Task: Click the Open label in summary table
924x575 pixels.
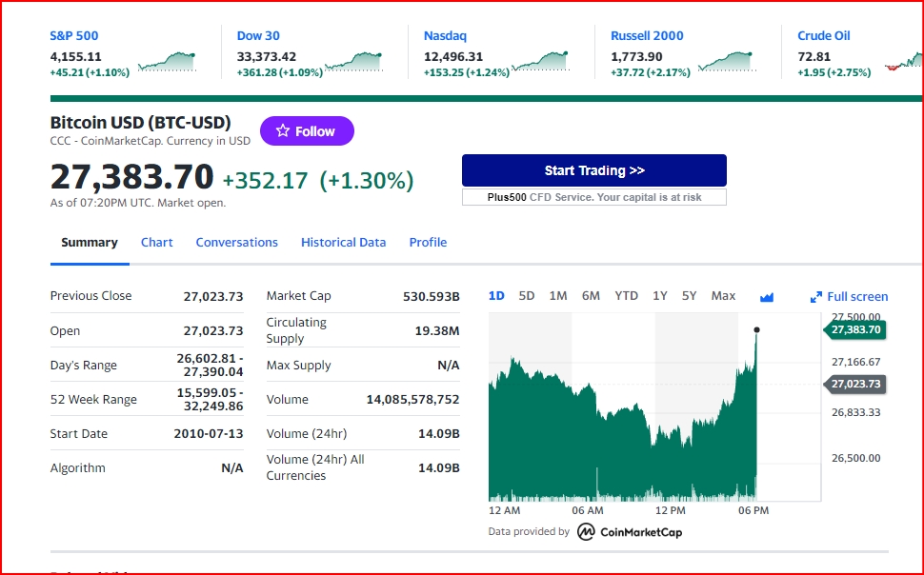Action: [x=65, y=331]
